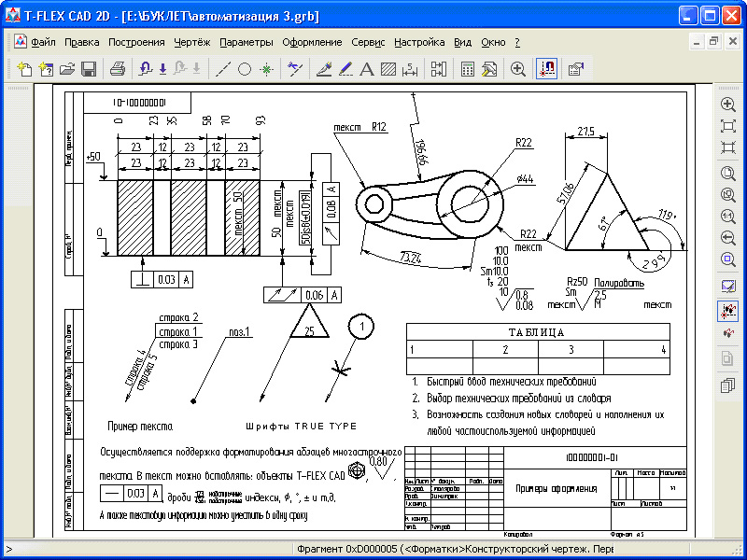This screenshot has width=747, height=560.
Task: Select the graphic line drawing pen tool
Action: pyautogui.click(x=324, y=69)
